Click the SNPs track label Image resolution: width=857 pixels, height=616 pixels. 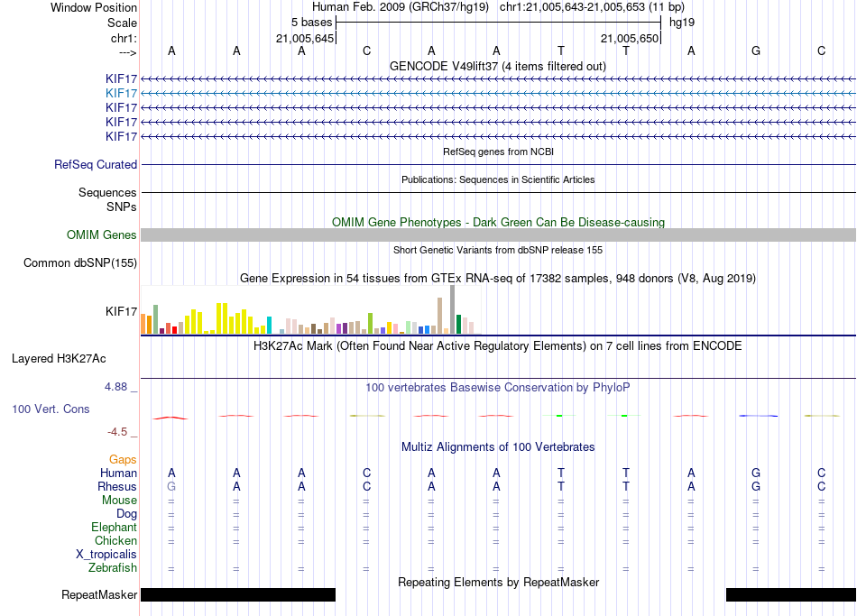tap(122, 207)
